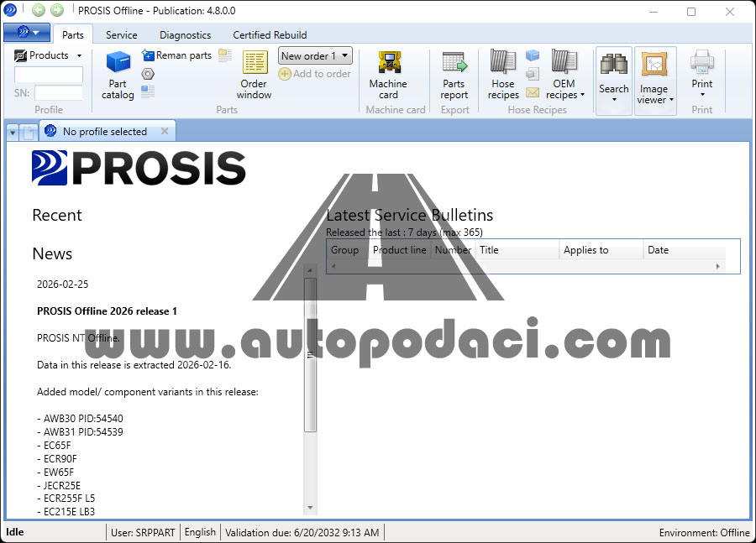Expand the Image viewer dropdown arrow

671,100
